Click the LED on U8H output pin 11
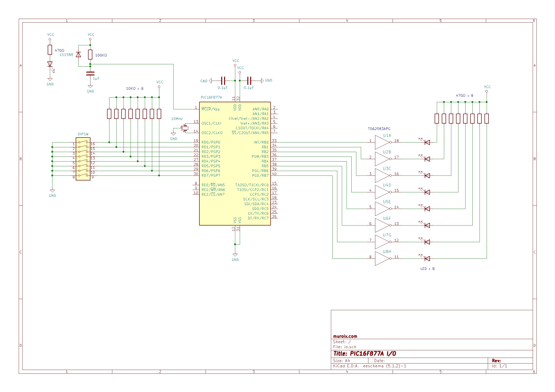Image resolution: width=555 pixels, height=392 pixels. pos(425,258)
